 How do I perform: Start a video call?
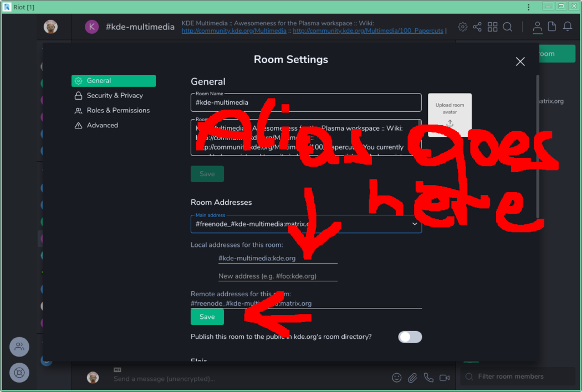coord(444,378)
